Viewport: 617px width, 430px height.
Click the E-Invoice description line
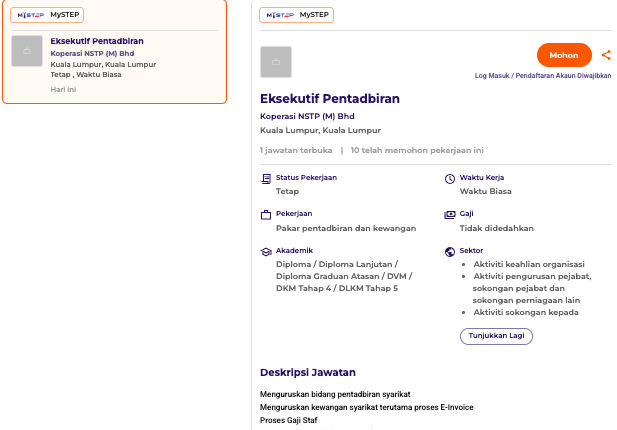click(367, 407)
